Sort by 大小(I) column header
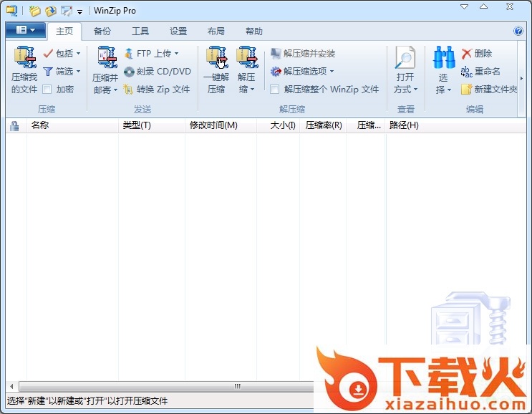This screenshot has height=414, width=532. click(x=279, y=125)
